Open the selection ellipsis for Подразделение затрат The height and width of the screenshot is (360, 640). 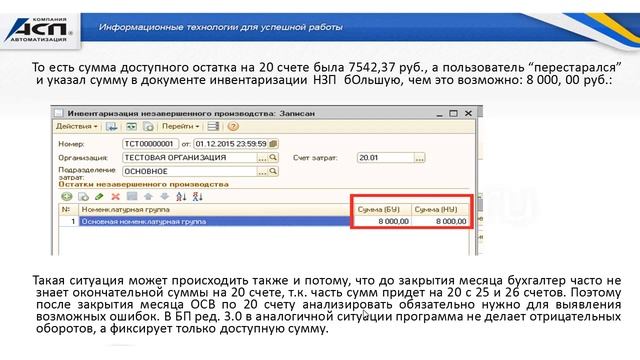point(262,172)
